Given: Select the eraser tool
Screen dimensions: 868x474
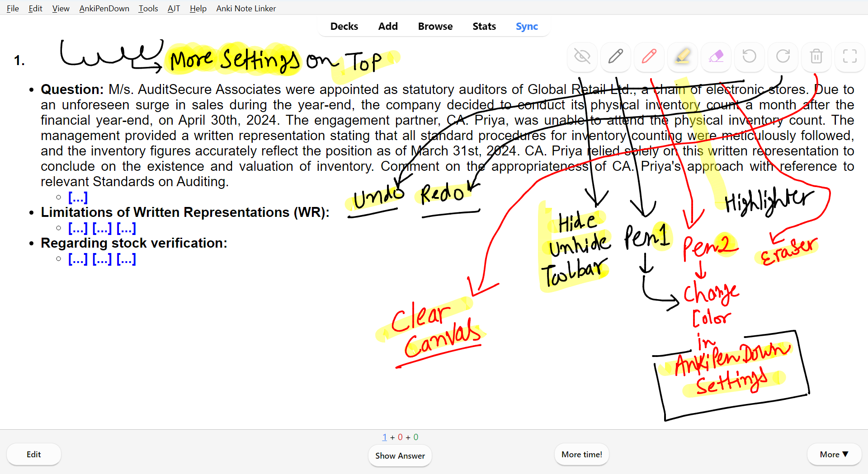Looking at the screenshot, I should 716,56.
